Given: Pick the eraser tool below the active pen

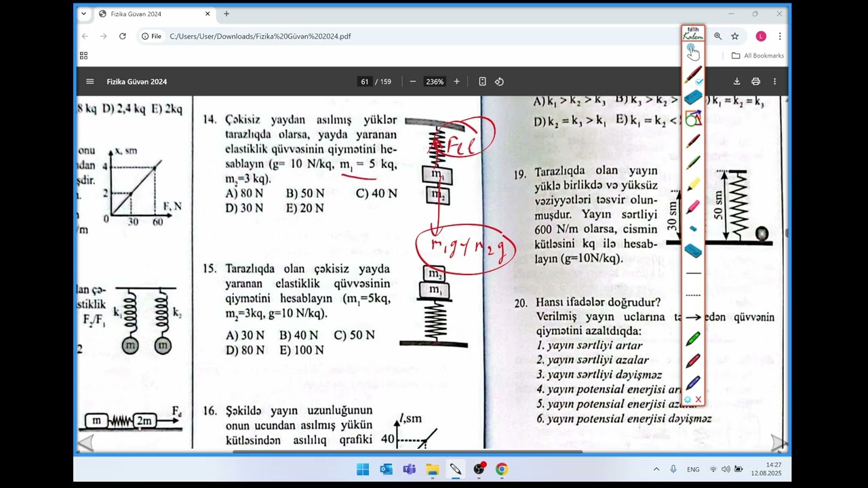Looking at the screenshot, I should (693, 98).
